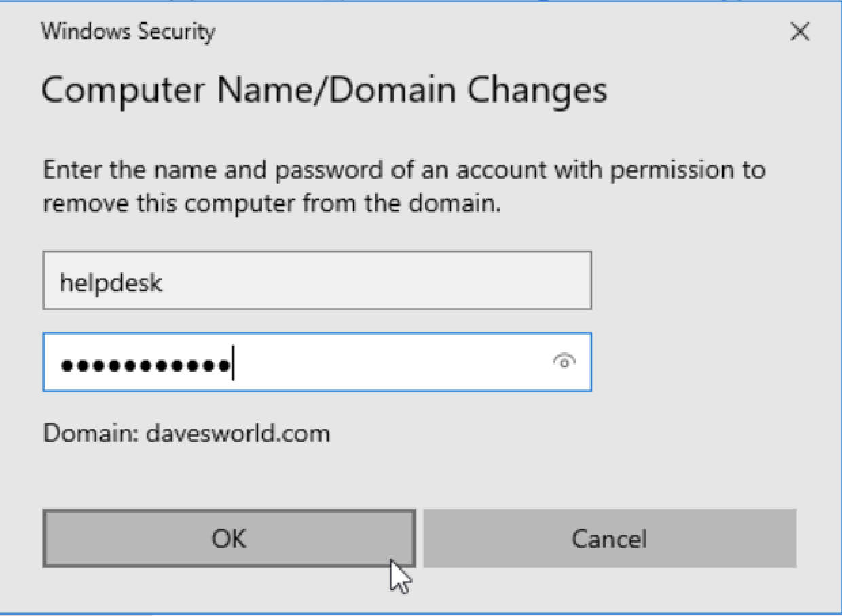Image resolution: width=842 pixels, height=616 pixels.
Task: Select the Computer Name/Domain Changes heading
Action: 325,90
